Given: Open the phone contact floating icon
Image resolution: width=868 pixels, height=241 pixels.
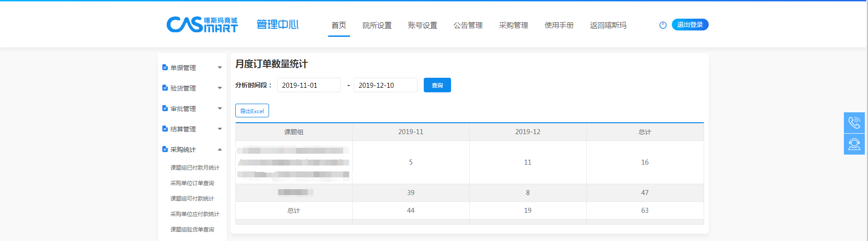Looking at the screenshot, I should pyautogui.click(x=854, y=123).
